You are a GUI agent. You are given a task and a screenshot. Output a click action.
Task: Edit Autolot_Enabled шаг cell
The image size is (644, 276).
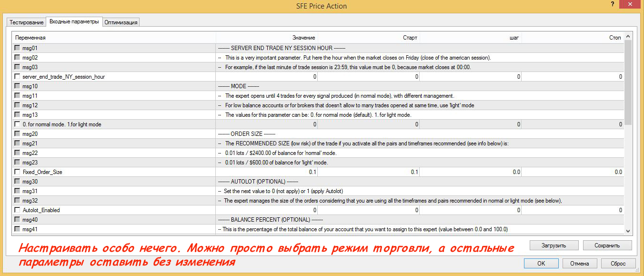tap(471, 210)
